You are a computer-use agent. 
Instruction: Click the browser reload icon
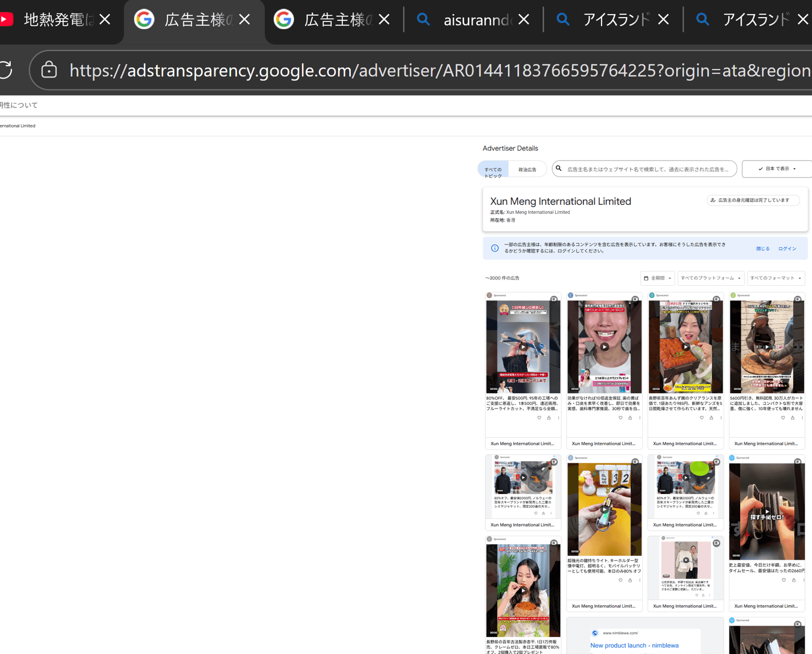(x=5, y=70)
